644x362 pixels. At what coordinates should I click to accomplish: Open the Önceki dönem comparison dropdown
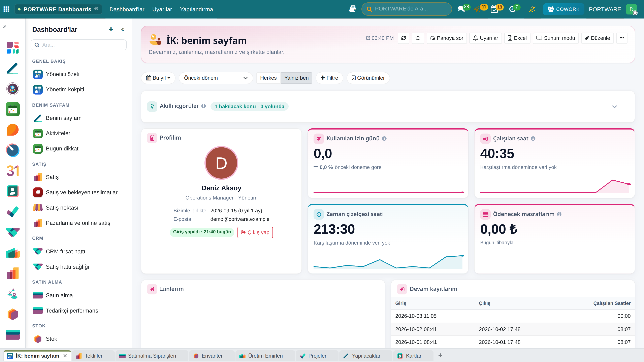216,78
